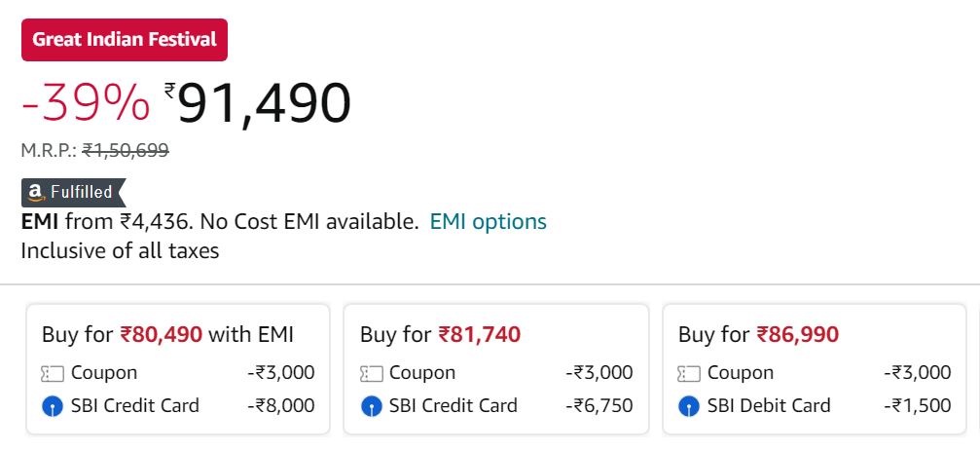Click coupon icon in ₹80,490 EMI offer
This screenshot has height=450, width=980.
53,374
